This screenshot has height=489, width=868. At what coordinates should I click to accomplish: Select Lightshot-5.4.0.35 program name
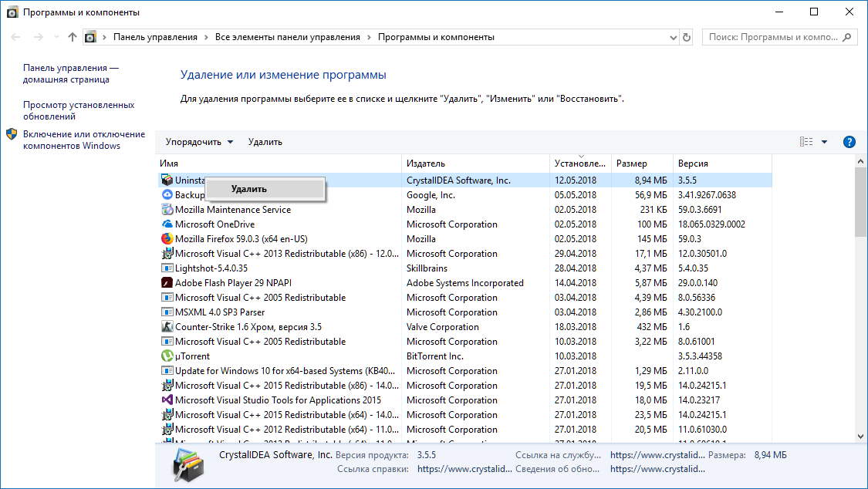(211, 268)
